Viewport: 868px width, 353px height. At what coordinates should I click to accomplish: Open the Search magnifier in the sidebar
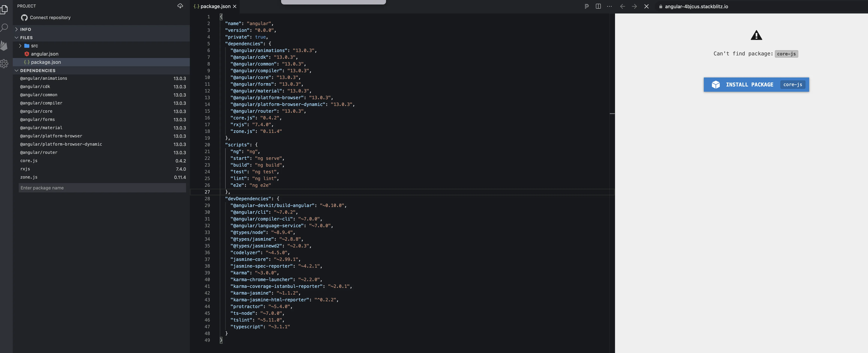pos(4,28)
